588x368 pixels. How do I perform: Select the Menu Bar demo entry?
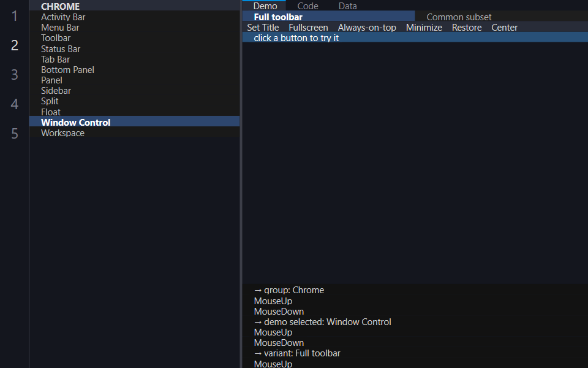[x=134, y=28]
